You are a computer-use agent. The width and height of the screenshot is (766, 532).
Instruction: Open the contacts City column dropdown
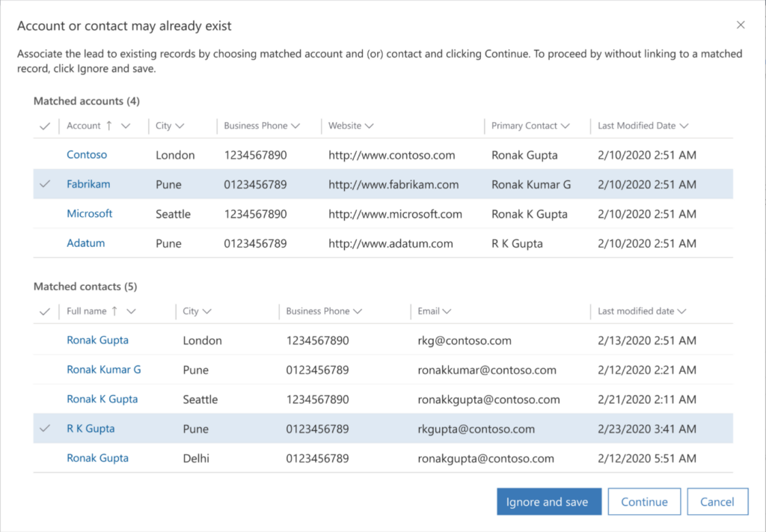point(206,312)
